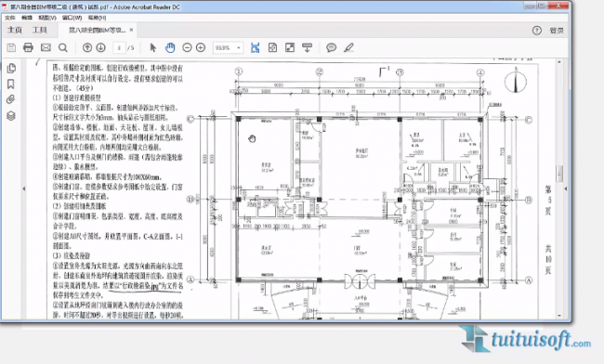Click the Print icon in toolbar
The height and width of the screenshot is (364, 604).
(28, 47)
